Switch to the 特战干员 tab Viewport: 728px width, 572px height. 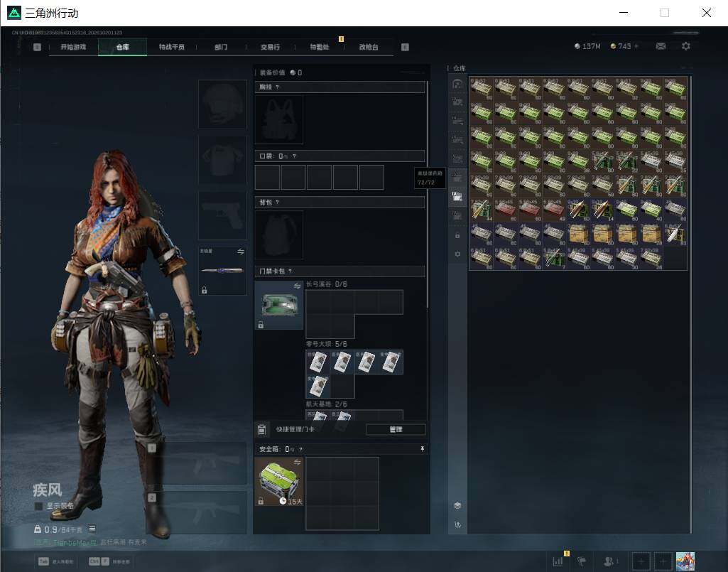(x=172, y=47)
